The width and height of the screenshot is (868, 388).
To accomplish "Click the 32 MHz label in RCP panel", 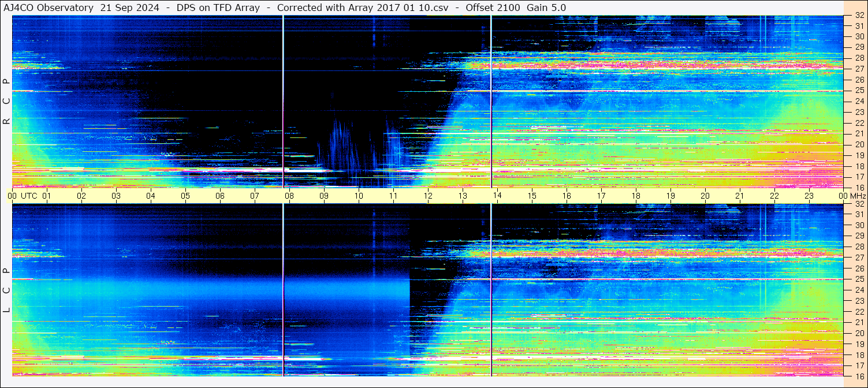I will pos(859,16).
